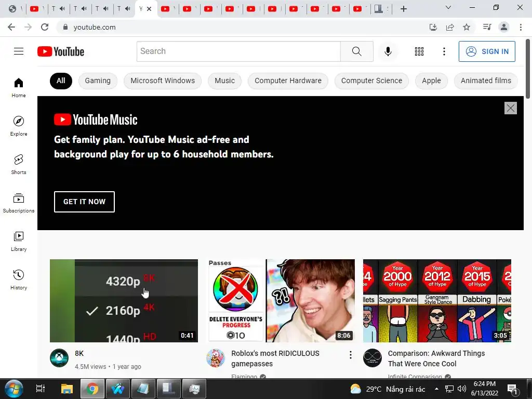Open Explore in the sidebar
Image resolution: width=532 pixels, height=399 pixels.
tap(19, 126)
